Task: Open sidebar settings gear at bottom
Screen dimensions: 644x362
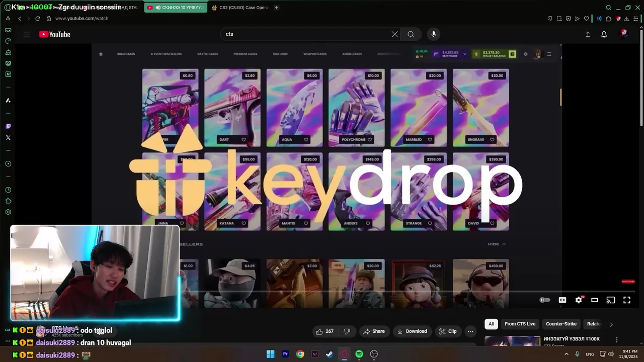Action: [x=8, y=212]
